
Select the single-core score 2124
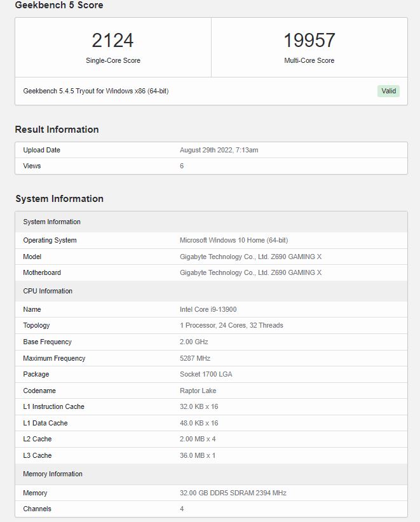point(112,40)
